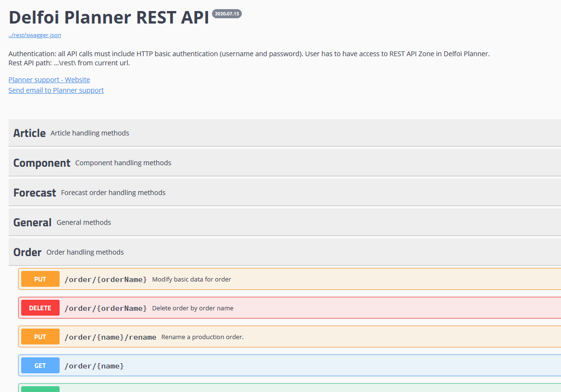Collapse the Order section header
Screen dimensions: 561x392
pos(27,252)
